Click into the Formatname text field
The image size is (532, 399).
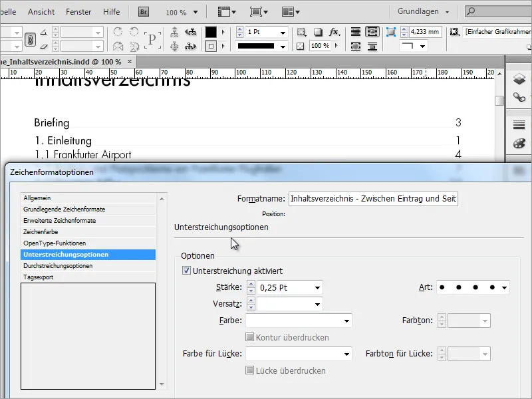(372, 199)
